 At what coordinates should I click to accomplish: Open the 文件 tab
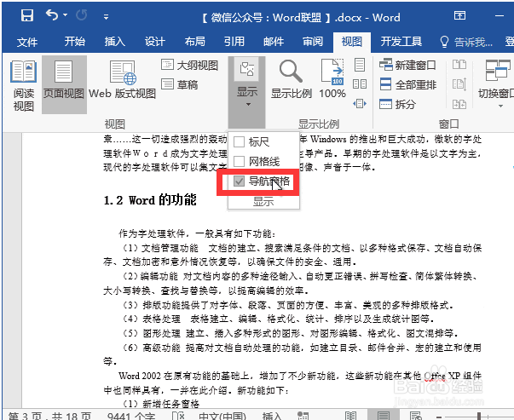[27, 42]
